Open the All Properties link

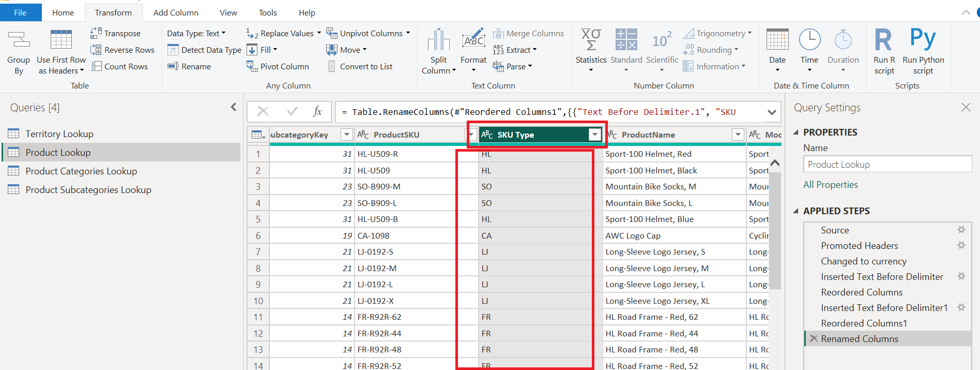point(830,185)
